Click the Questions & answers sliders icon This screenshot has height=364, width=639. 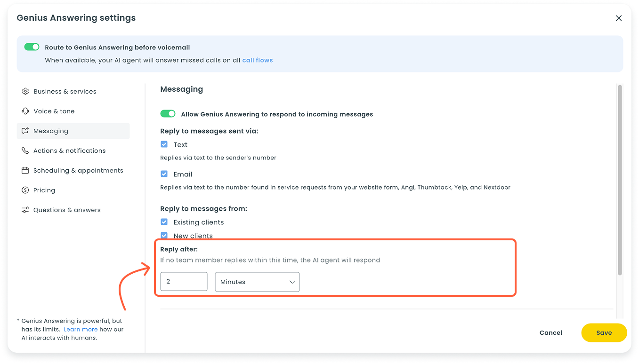25,210
